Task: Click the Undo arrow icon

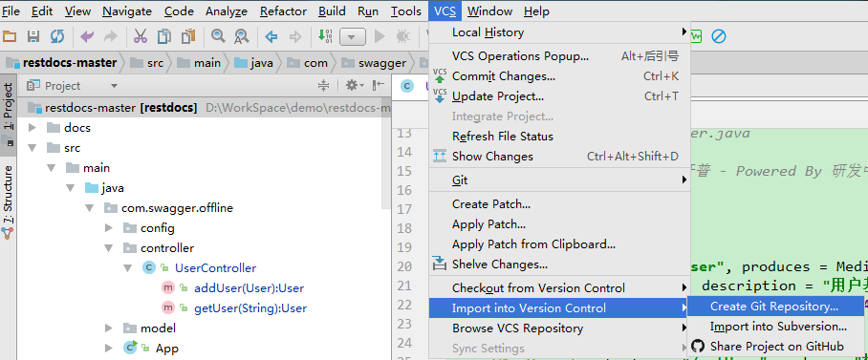Action: point(87,36)
